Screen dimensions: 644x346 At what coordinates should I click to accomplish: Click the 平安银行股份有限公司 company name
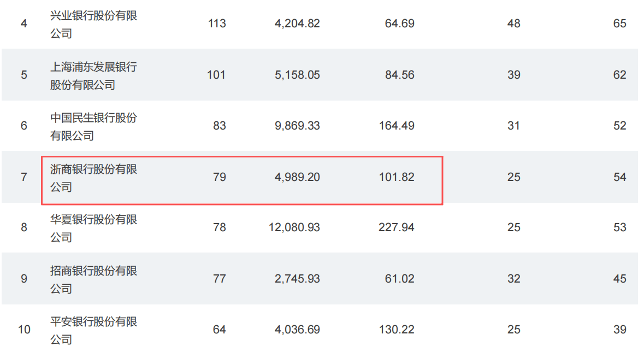[x=93, y=330]
